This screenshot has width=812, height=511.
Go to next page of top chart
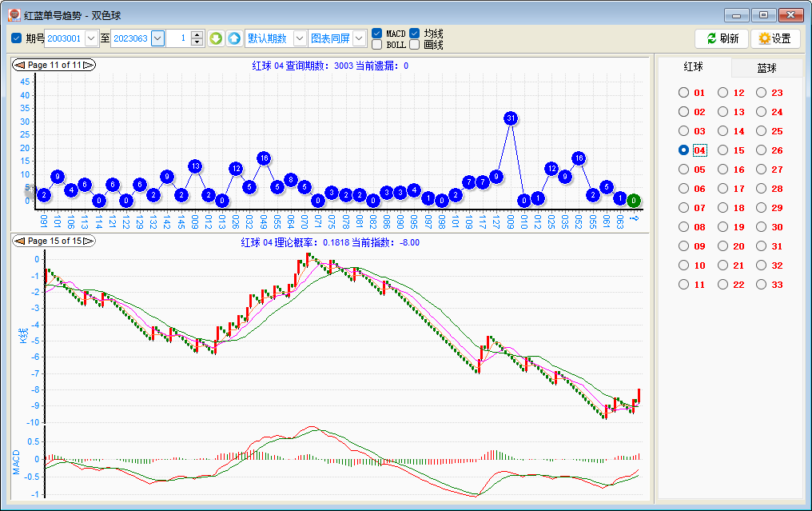coord(89,65)
